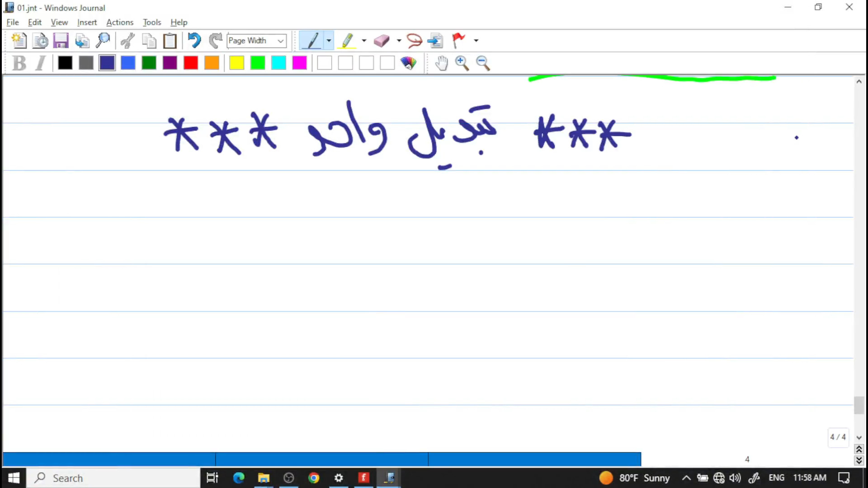Viewport: 868px width, 488px height.
Task: Zoom in with the plus magnifier
Action: click(462, 63)
